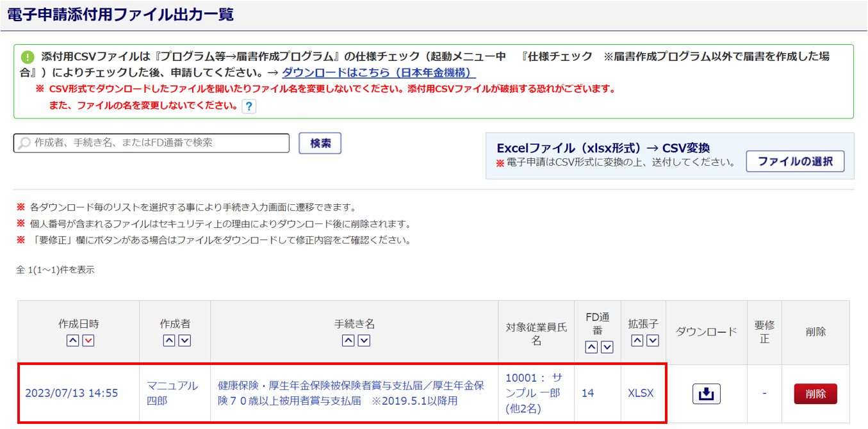Focus the 作成者、手続き名 search field
This screenshot has width=868, height=429.
[x=151, y=143]
